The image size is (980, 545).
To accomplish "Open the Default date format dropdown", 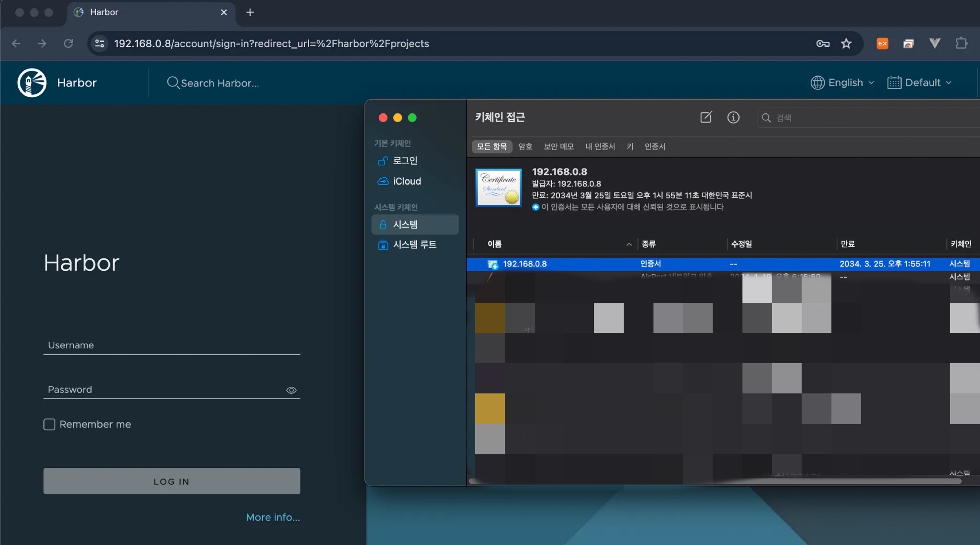I will point(920,83).
